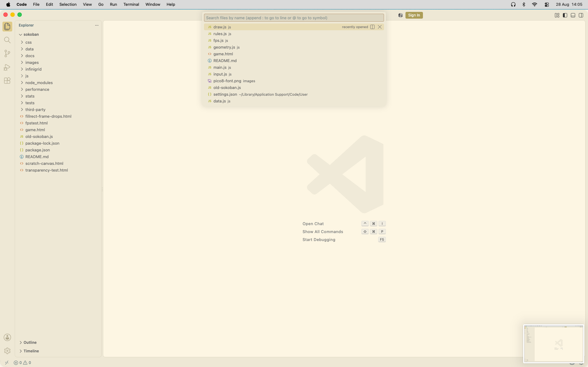Click the Bluetooth icon in the menu bar

coord(524,4)
